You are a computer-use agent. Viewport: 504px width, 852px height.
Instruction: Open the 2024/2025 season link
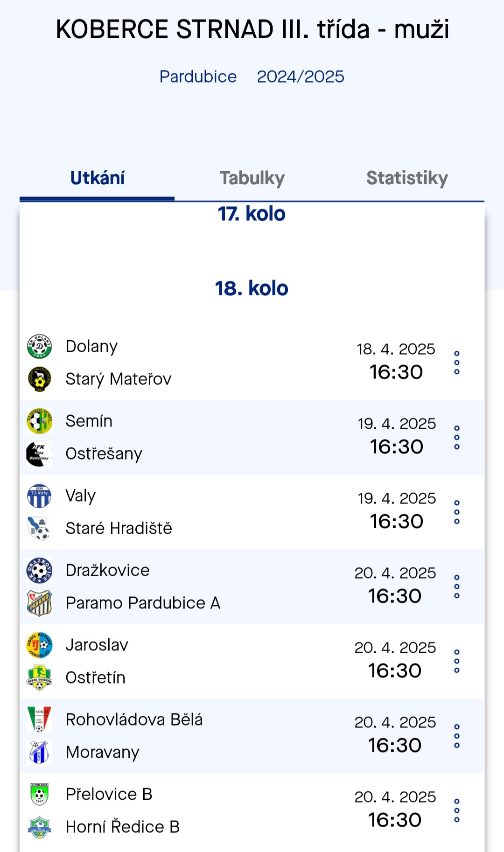click(301, 77)
